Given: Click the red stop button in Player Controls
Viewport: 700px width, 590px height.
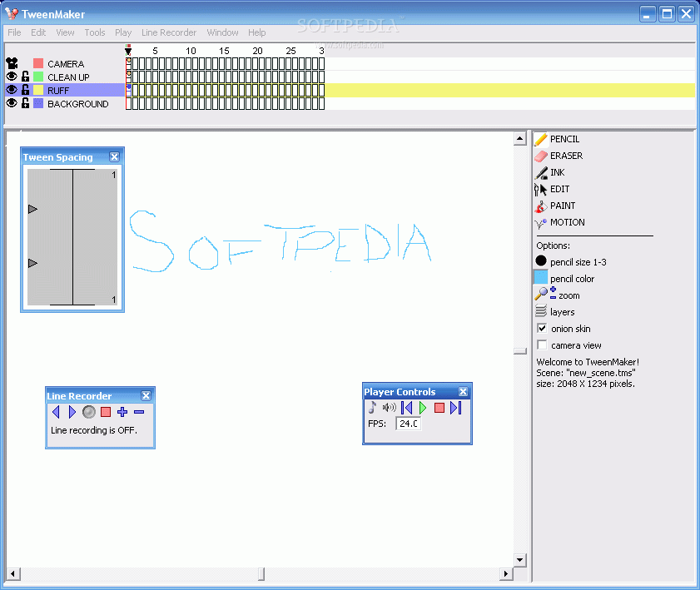Looking at the screenshot, I should [x=439, y=408].
